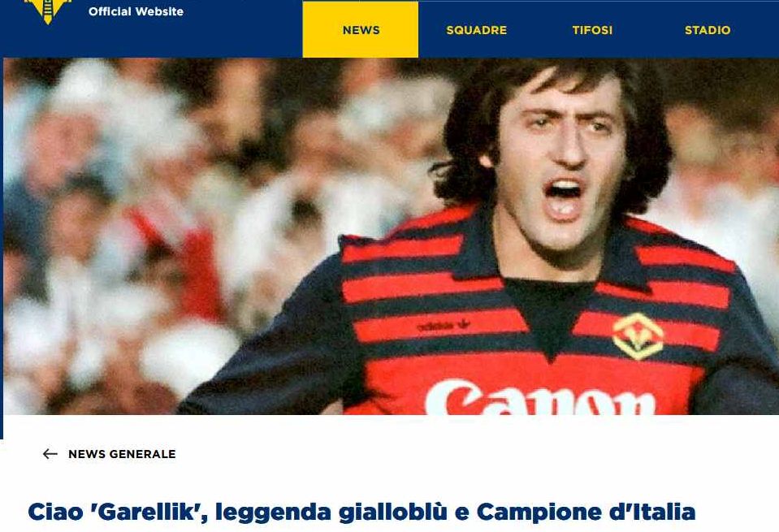Click the word 'Garellik' in the headline
Viewport: 779px width, 532px height.
pos(146,513)
